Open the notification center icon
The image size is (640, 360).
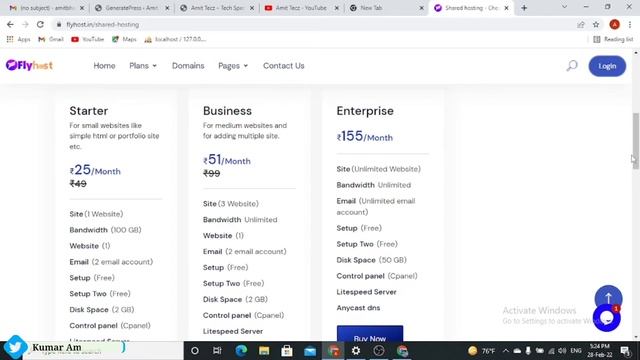tap(625, 351)
